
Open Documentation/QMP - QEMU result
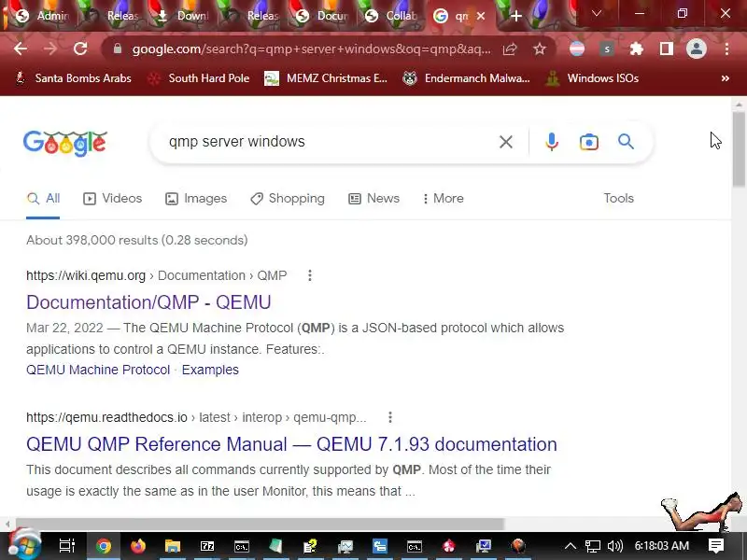click(148, 302)
